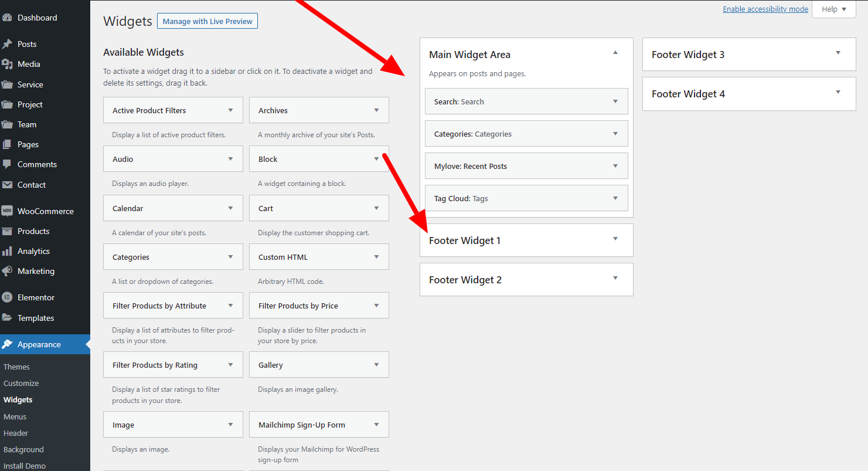Open the Themes submenu item
Image resolution: width=868 pixels, height=471 pixels.
(16, 367)
